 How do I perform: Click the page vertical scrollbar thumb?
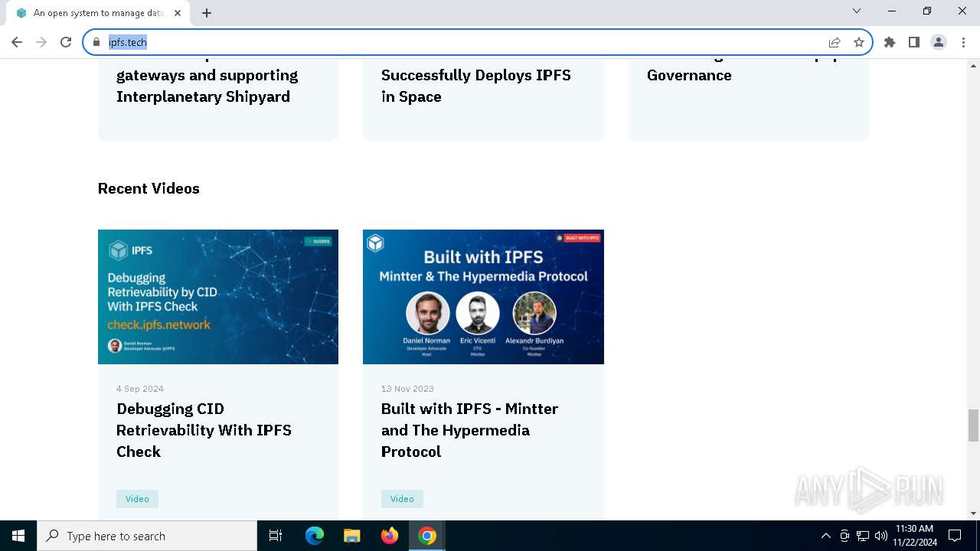point(973,425)
